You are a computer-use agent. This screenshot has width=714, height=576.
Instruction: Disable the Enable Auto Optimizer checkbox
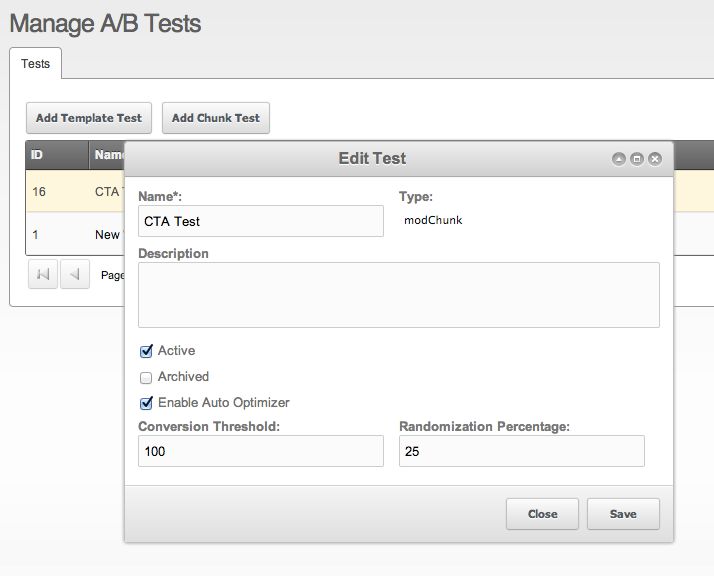[146, 403]
